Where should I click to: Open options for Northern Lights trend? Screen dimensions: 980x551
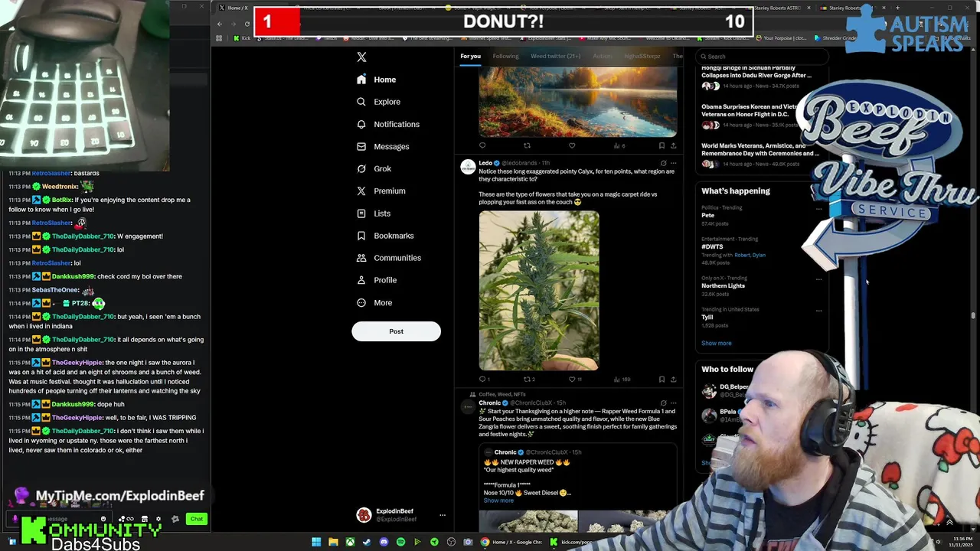tap(818, 279)
